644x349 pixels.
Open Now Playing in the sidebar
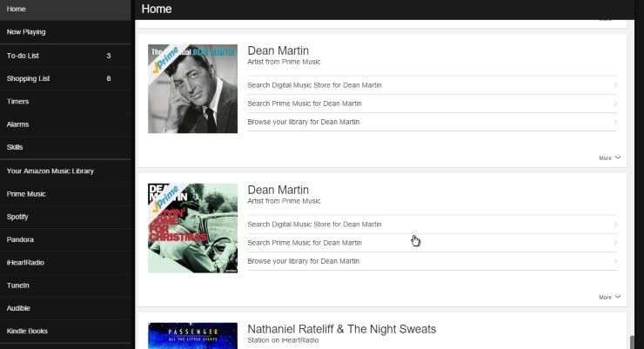click(65, 32)
